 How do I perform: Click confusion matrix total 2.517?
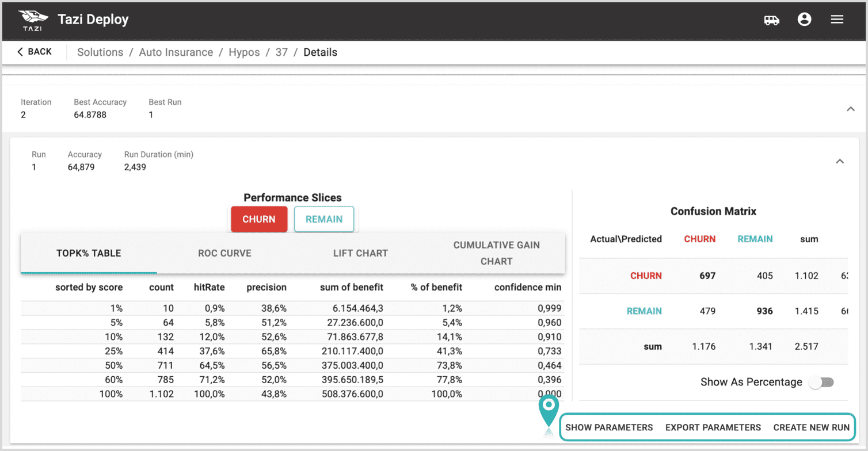(x=806, y=346)
